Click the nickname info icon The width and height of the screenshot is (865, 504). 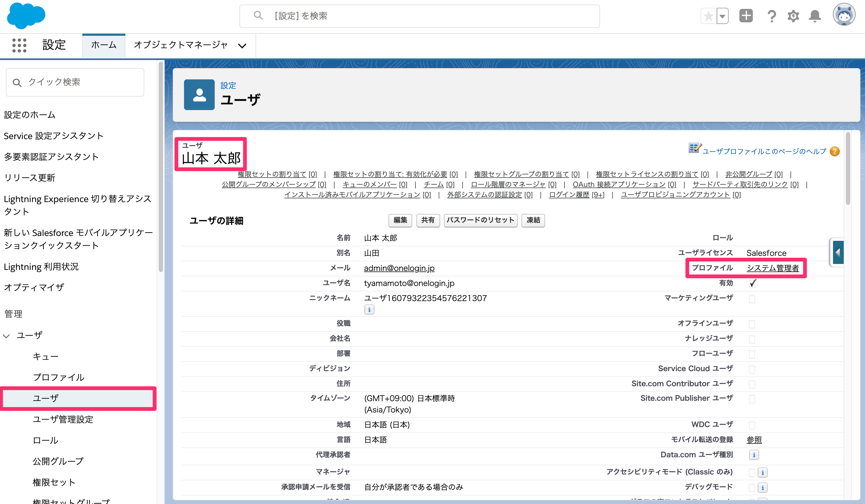(369, 309)
